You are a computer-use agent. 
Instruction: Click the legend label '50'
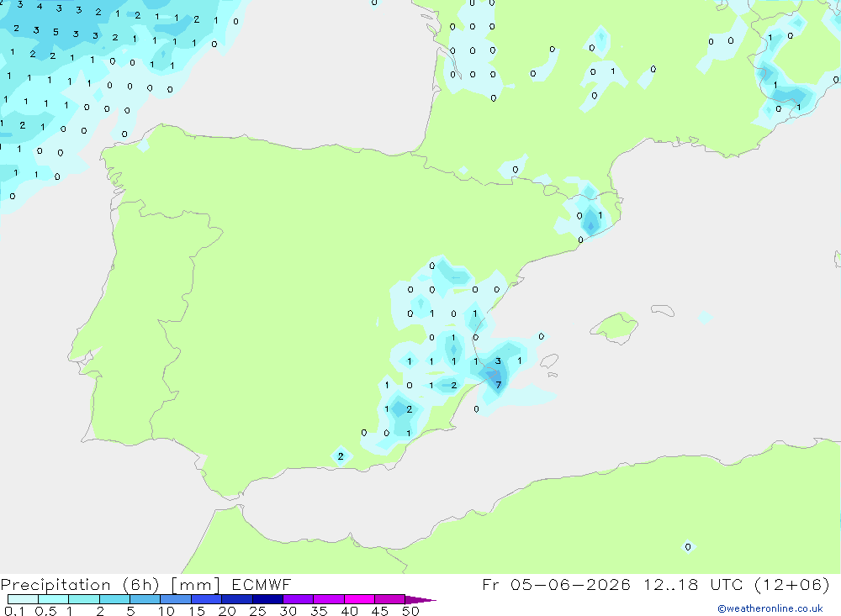(x=410, y=611)
